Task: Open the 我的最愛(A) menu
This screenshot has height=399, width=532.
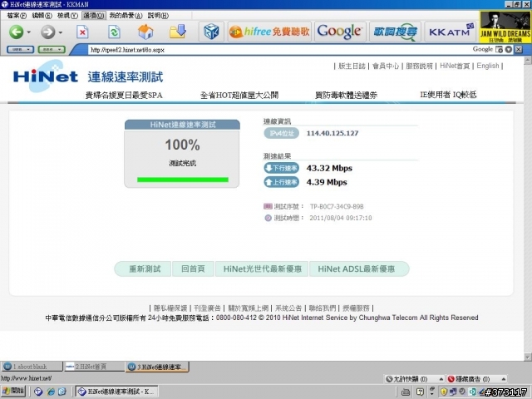Action: (x=126, y=16)
